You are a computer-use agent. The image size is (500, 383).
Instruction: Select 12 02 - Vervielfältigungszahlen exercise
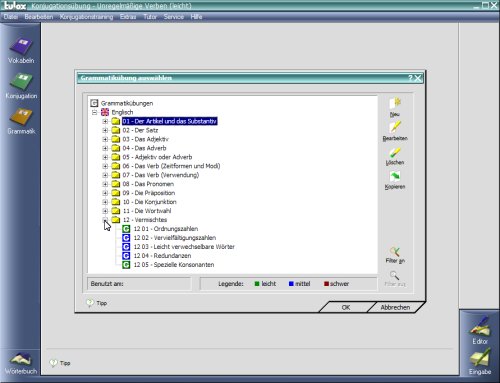(x=175, y=238)
